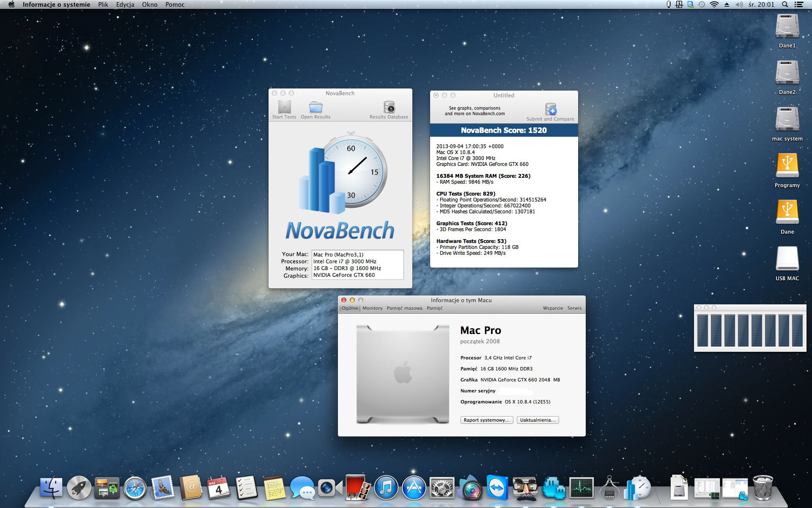Click Submit and Compare in the Untitled window
Image resolution: width=812 pixels, height=508 pixels.
[x=550, y=112]
